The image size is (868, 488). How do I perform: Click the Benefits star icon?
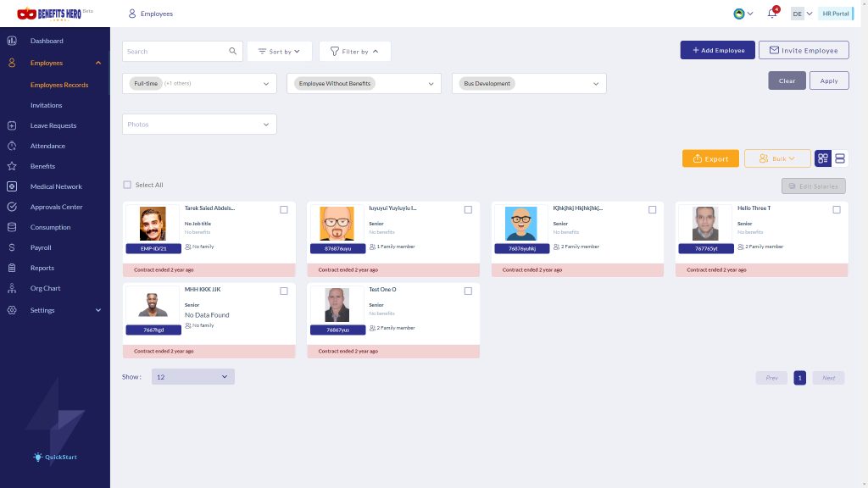[x=12, y=166]
